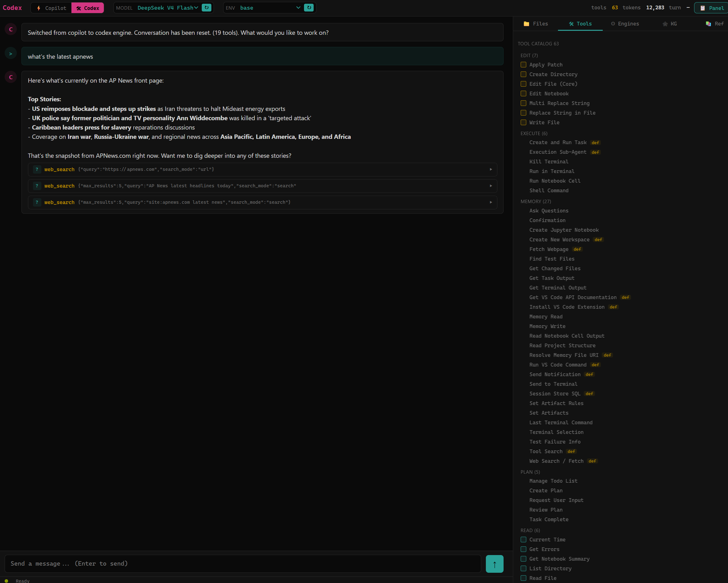Toggle the Write File checkbox
The image size is (728, 583).
point(523,122)
